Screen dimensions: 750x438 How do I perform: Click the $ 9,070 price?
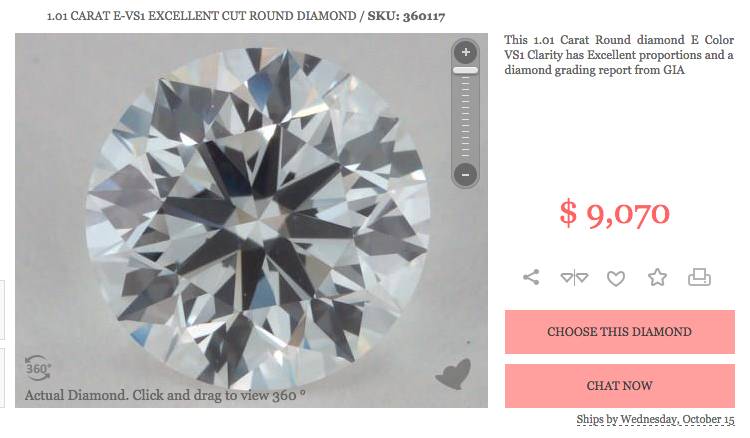point(615,213)
